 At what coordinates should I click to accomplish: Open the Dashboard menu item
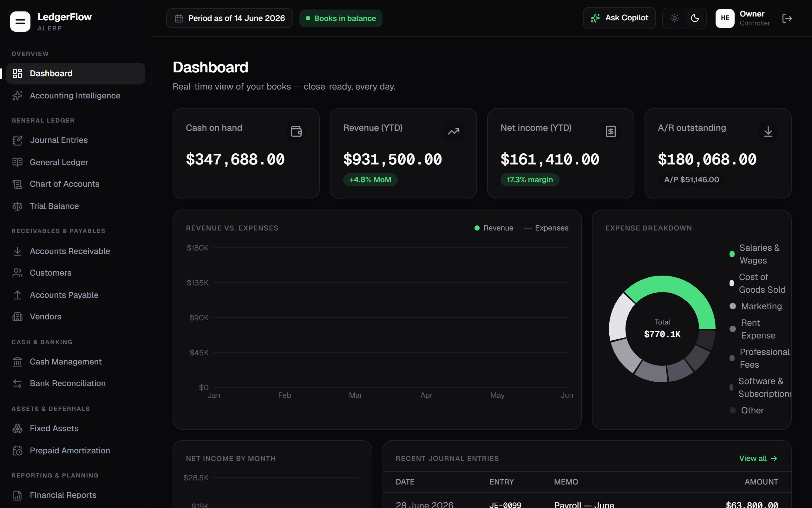[76, 73]
